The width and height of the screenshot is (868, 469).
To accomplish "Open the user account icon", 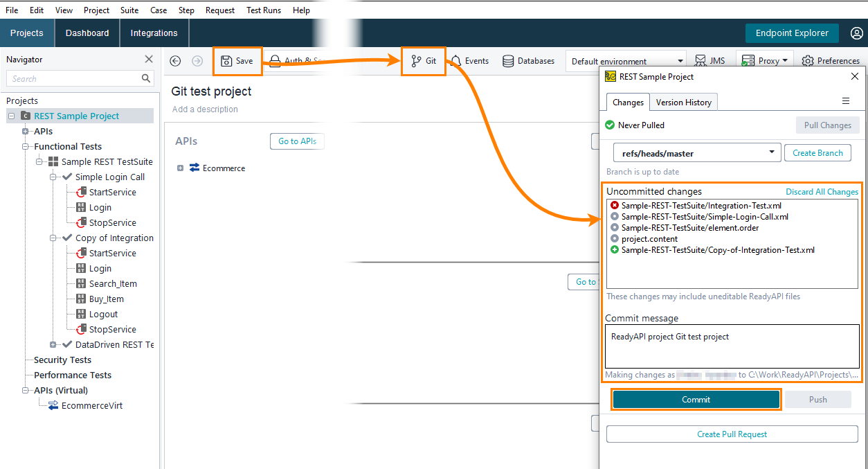I will click(856, 33).
